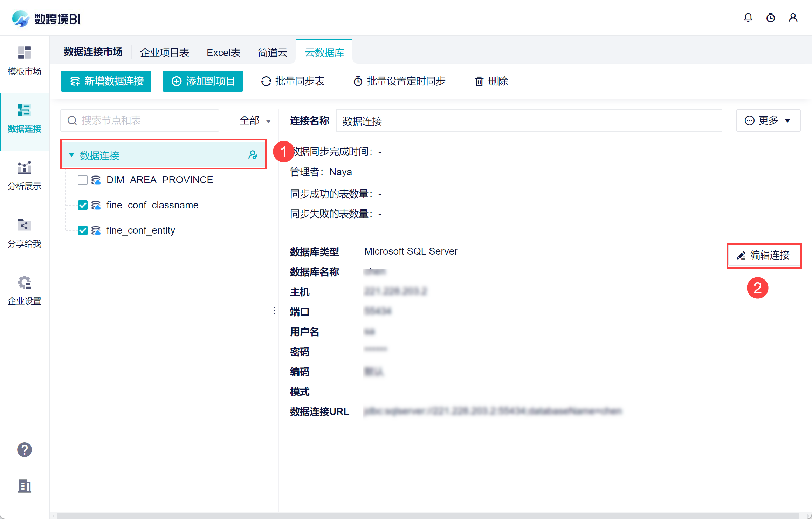Expand the 更多 dropdown menu
This screenshot has width=812, height=519.
(768, 121)
